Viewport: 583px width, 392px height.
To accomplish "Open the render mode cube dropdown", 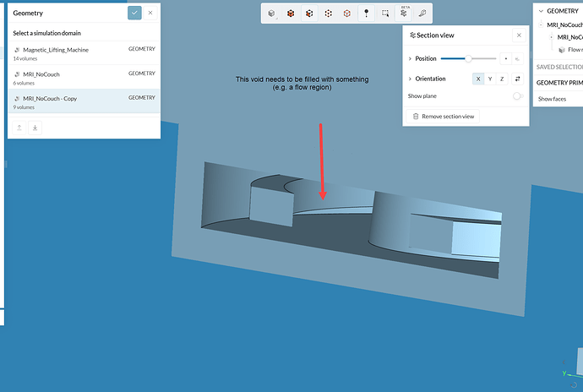I will [271, 14].
